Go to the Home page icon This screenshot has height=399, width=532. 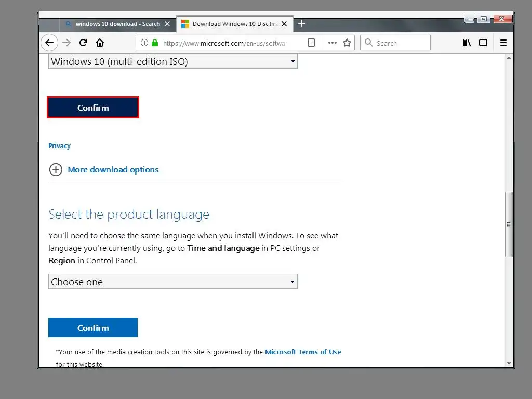(x=100, y=43)
